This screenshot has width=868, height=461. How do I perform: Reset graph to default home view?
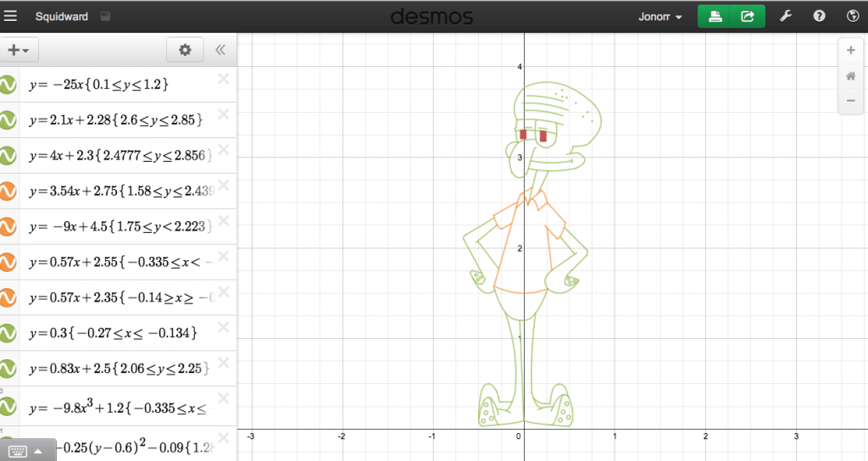(x=850, y=76)
